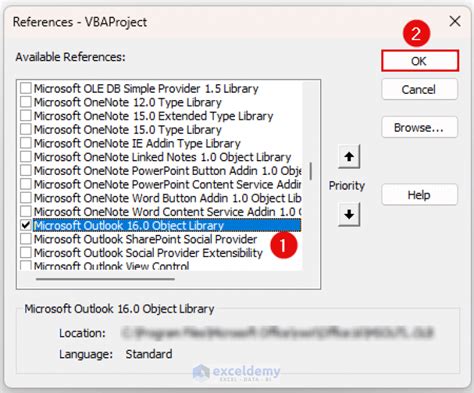
Task: Select Microsoft OLE DB Simple Provider row text
Action: (x=146, y=89)
